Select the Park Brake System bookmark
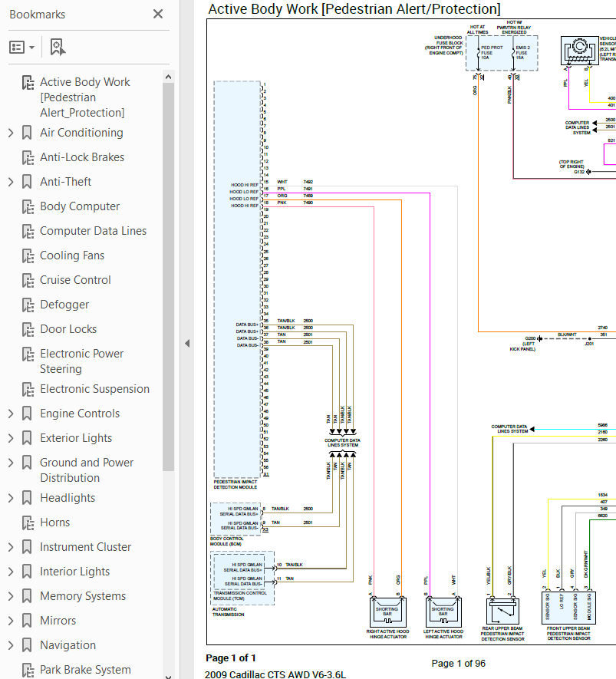Viewport: 616px width, 679px height. tap(85, 670)
